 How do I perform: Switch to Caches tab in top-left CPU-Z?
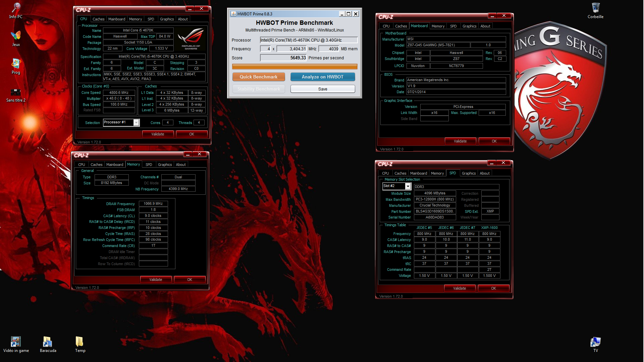98,19
